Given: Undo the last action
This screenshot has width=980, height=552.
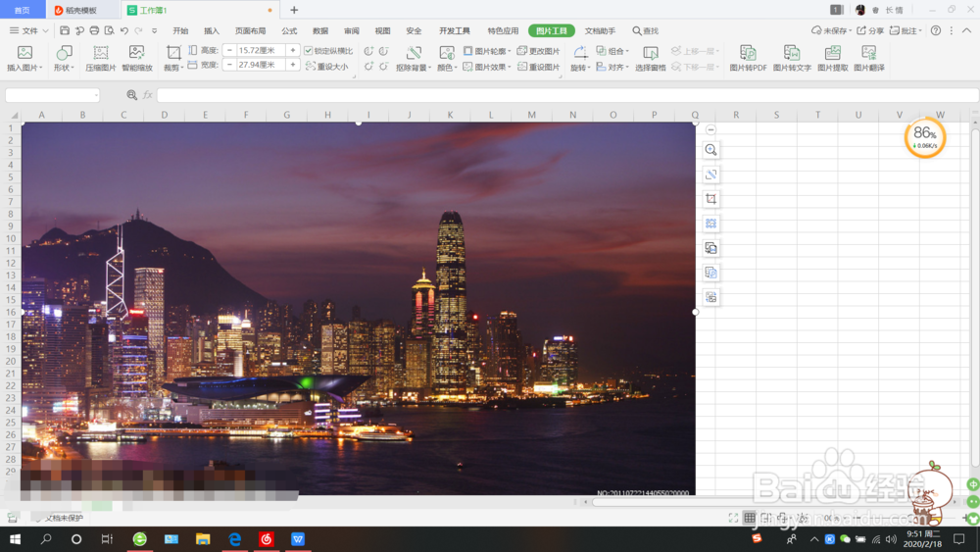Looking at the screenshot, I should pos(124,30).
